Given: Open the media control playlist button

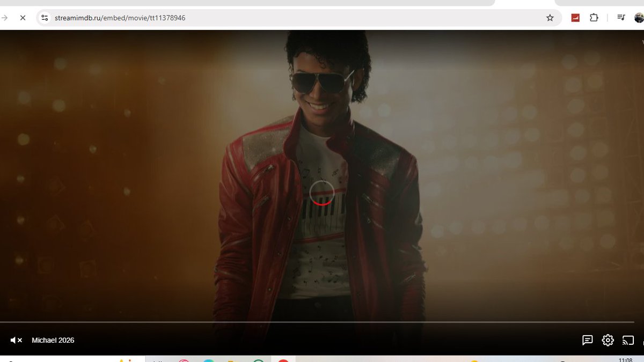Looking at the screenshot, I should tap(621, 18).
